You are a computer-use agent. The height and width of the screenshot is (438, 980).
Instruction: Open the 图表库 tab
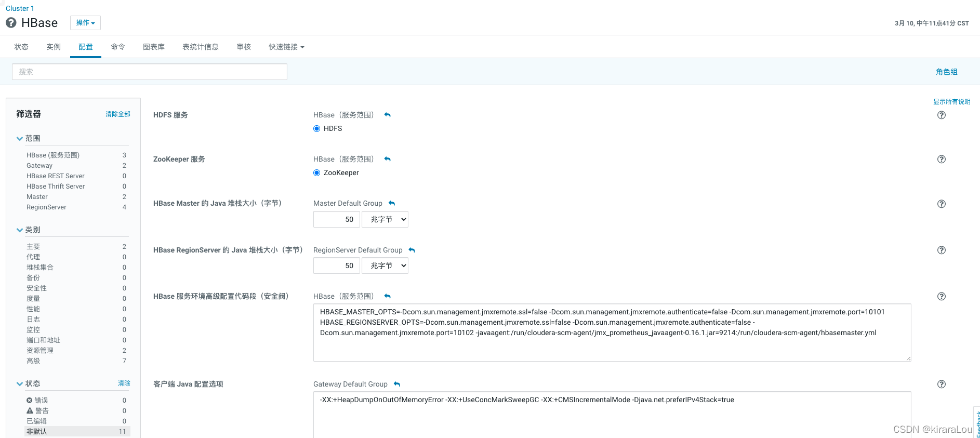click(x=154, y=47)
